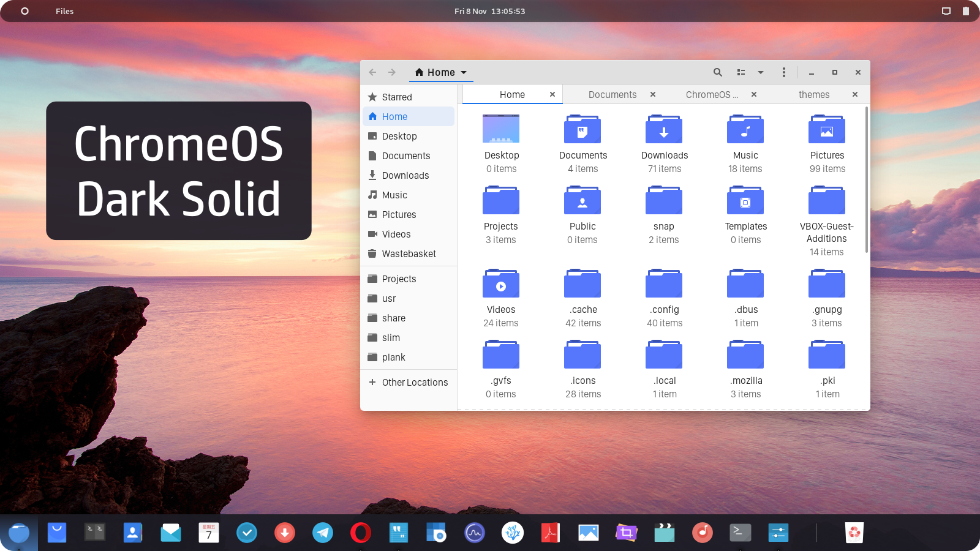
Task: Close the themes tab
Action: click(855, 94)
